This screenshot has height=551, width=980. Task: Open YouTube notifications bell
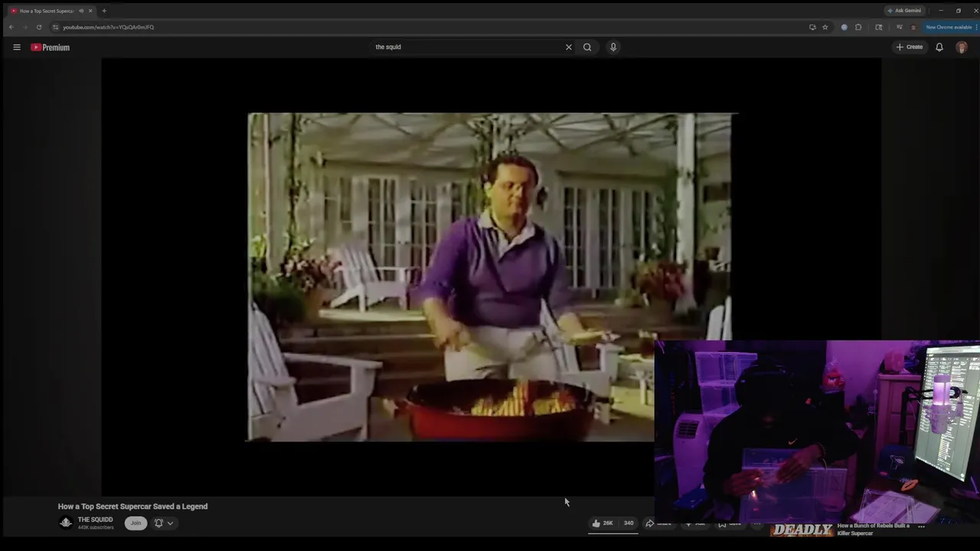coord(939,47)
